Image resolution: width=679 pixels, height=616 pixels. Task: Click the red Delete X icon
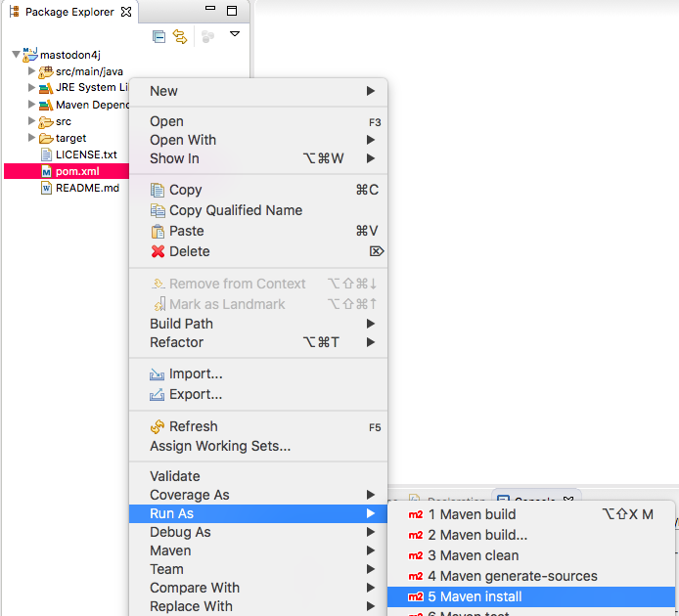[x=158, y=251]
